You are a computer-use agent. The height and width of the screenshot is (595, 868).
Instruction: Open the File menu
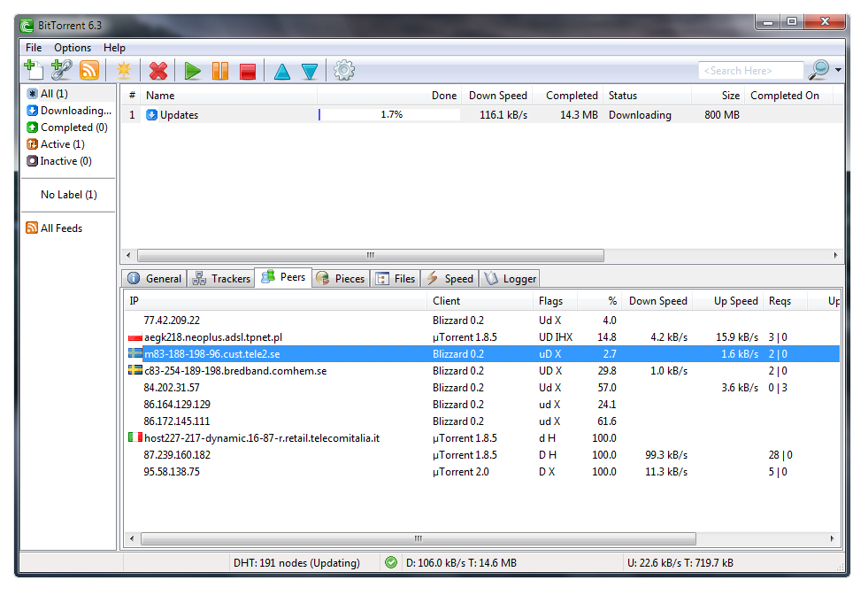pos(34,48)
